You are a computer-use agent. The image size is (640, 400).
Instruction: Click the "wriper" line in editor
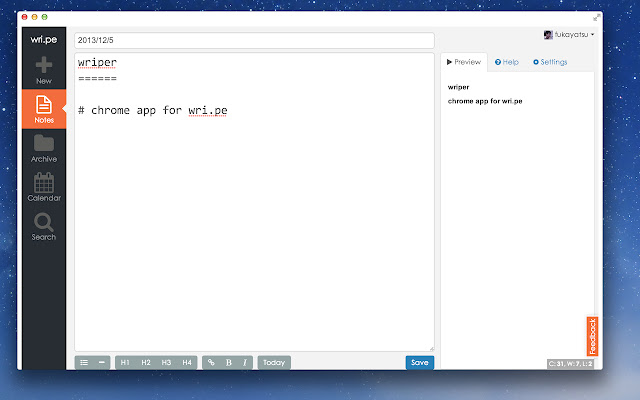(97, 62)
